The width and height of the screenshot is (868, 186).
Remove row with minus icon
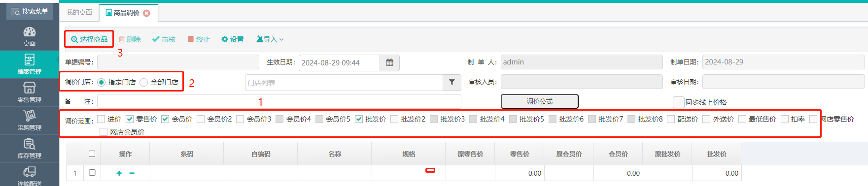(132, 173)
